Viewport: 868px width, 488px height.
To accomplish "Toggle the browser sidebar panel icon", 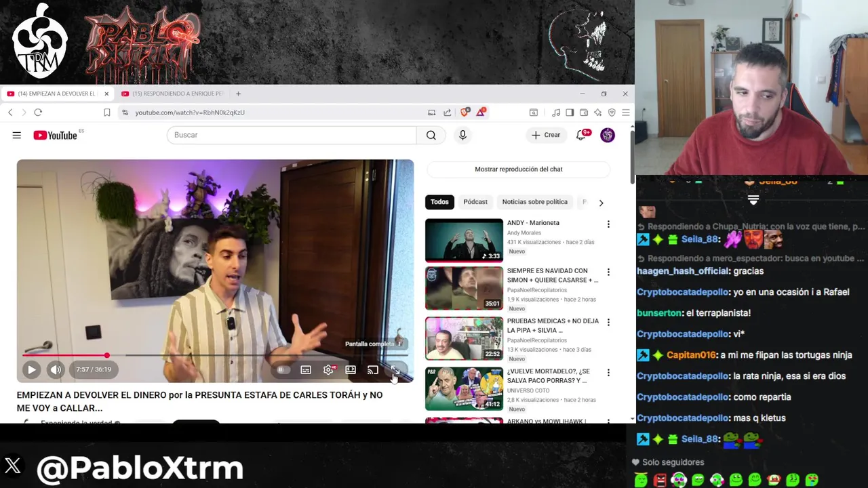I will click(x=570, y=113).
